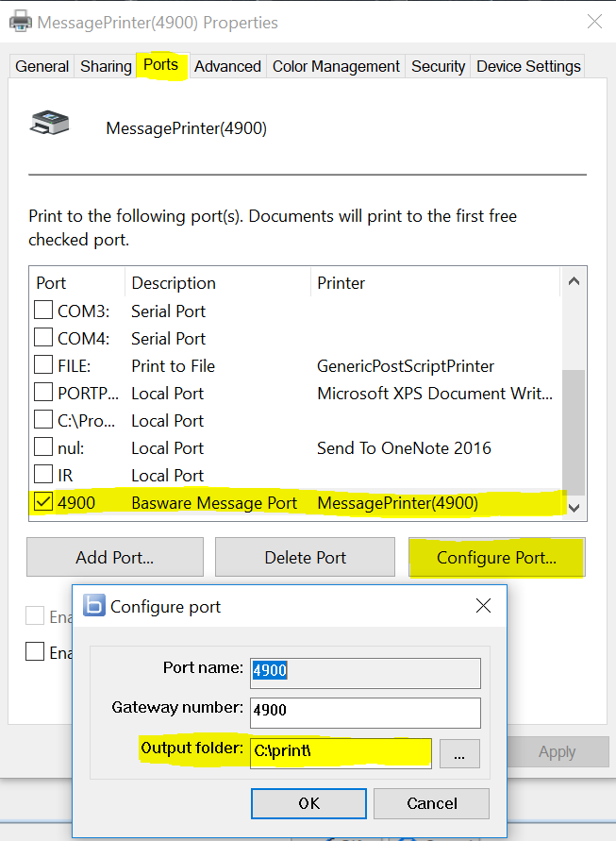Click the IR Local Port description
The height and width of the screenshot is (841, 616).
tap(167, 476)
